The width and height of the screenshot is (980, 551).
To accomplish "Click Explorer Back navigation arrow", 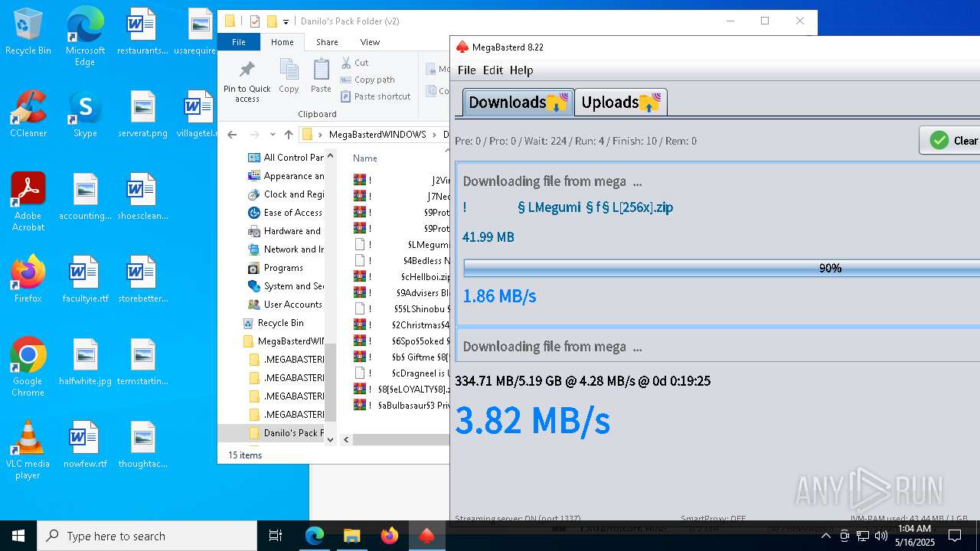I will click(x=232, y=135).
